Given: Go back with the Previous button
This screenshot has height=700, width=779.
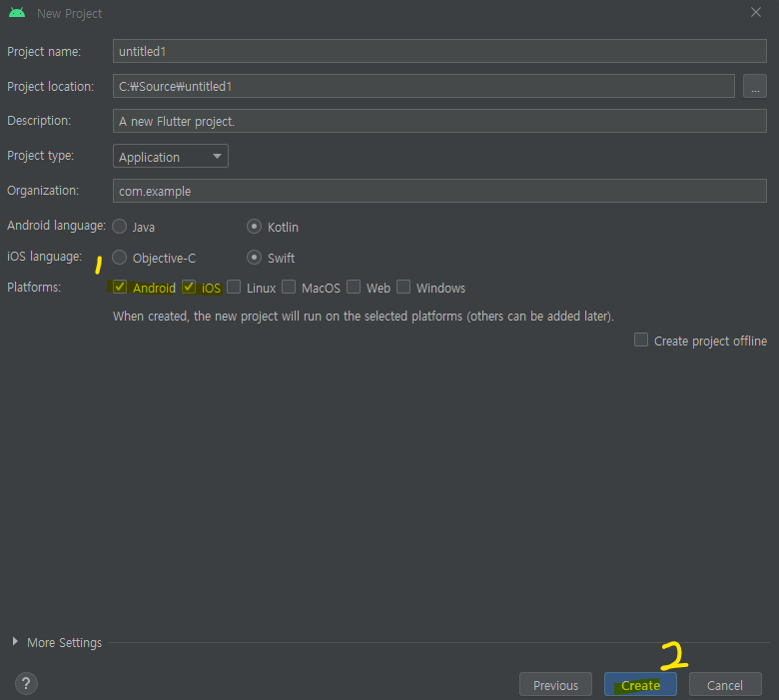Looking at the screenshot, I should point(555,685).
